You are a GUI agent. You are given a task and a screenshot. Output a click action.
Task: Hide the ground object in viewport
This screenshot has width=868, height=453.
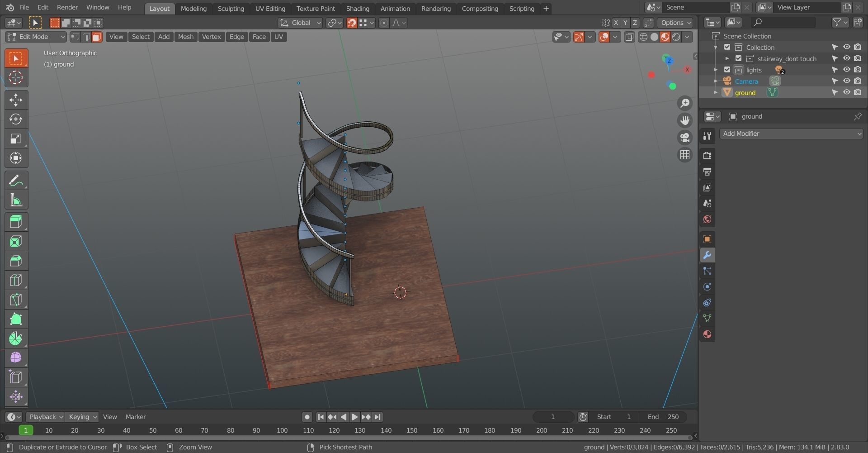click(846, 92)
